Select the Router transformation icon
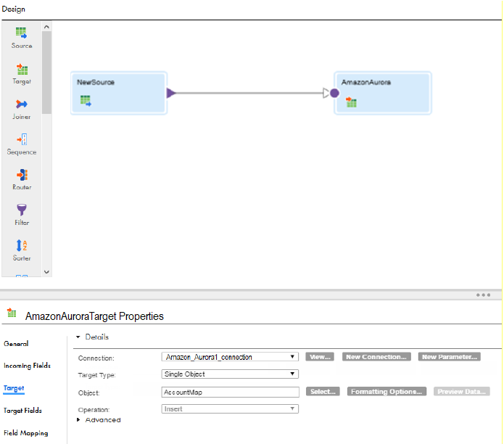The height and width of the screenshot is (444, 504). [x=22, y=175]
